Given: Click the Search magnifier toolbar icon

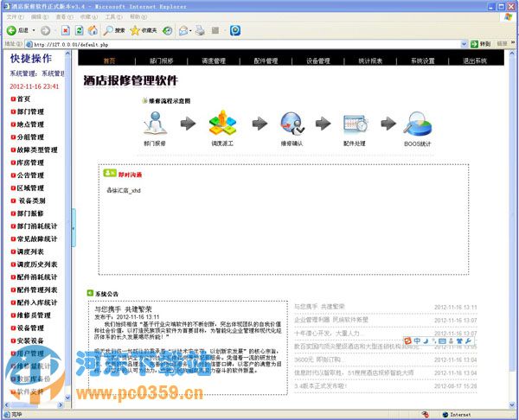Looking at the screenshot, I should [108, 31].
